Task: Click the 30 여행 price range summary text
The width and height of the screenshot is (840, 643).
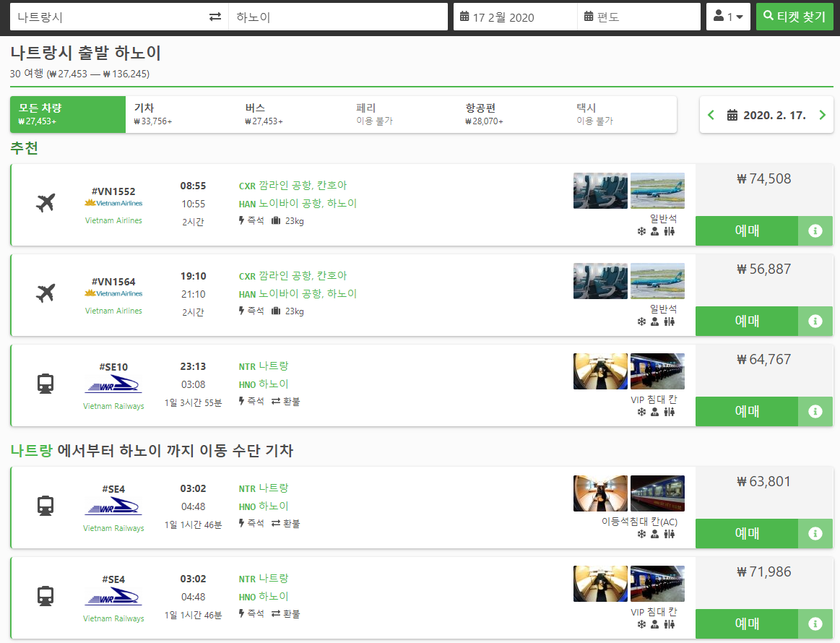Action: (80, 74)
